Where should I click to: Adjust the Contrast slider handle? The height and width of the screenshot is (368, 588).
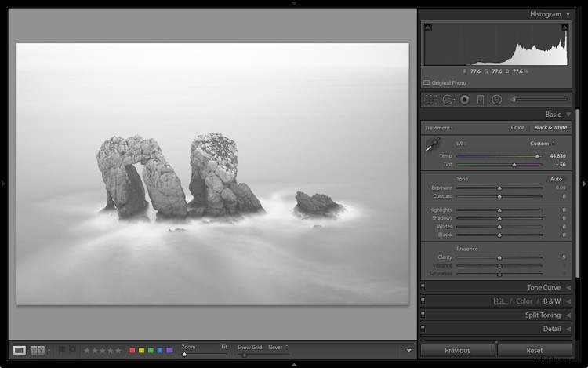pos(499,197)
